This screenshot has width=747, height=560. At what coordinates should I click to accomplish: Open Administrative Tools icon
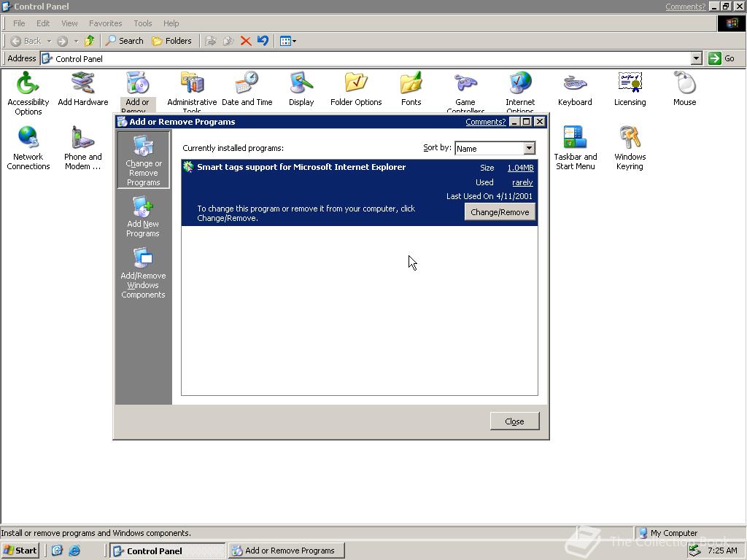192,91
